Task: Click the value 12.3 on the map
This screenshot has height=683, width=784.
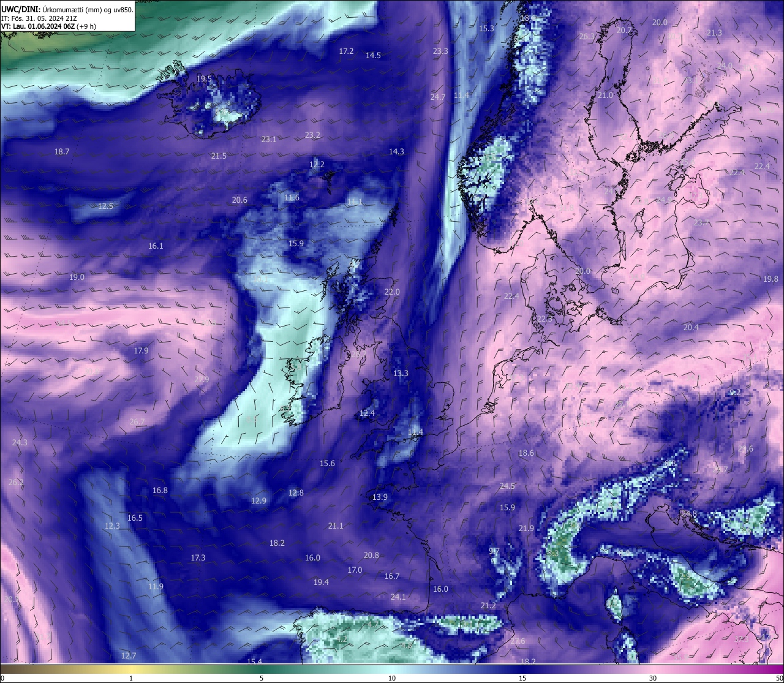Action: [112, 526]
